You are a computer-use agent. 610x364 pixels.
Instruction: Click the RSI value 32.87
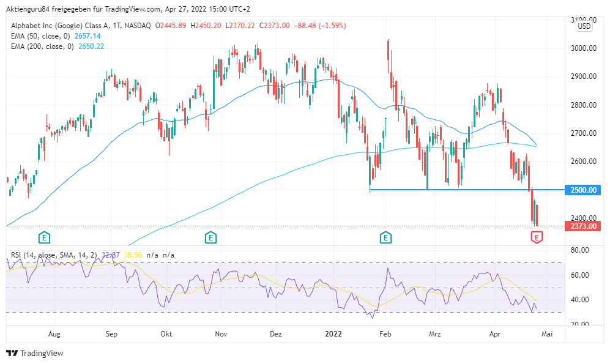pyautogui.click(x=111, y=255)
